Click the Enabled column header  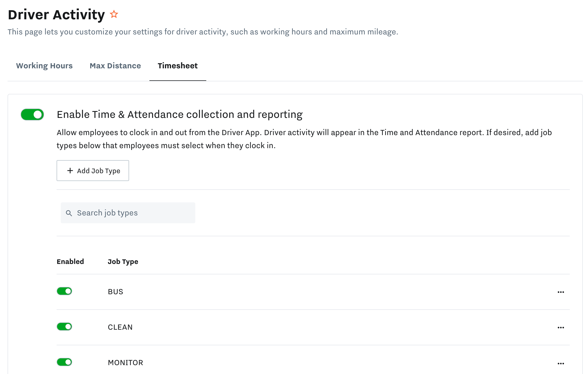point(70,262)
